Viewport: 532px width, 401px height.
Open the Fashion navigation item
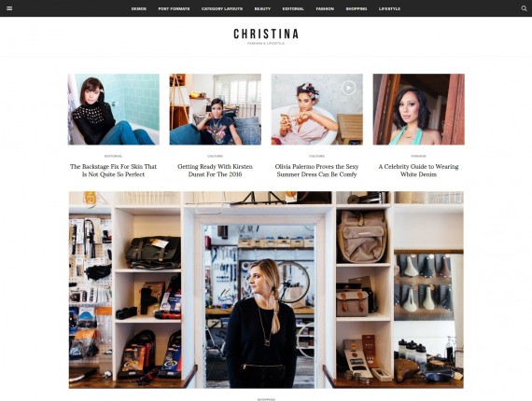(x=325, y=8)
